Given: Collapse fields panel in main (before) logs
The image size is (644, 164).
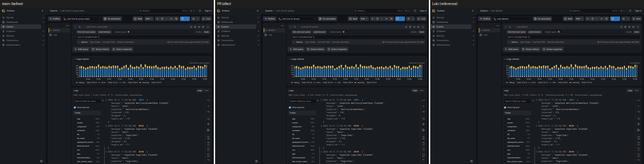Looking at the screenshot, I should [103, 101].
